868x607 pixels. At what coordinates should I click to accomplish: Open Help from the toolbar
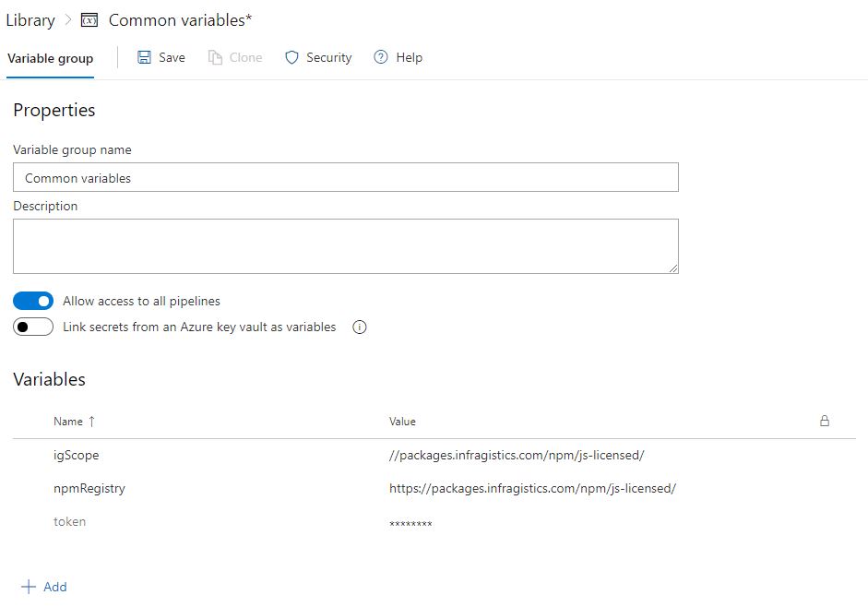click(398, 57)
